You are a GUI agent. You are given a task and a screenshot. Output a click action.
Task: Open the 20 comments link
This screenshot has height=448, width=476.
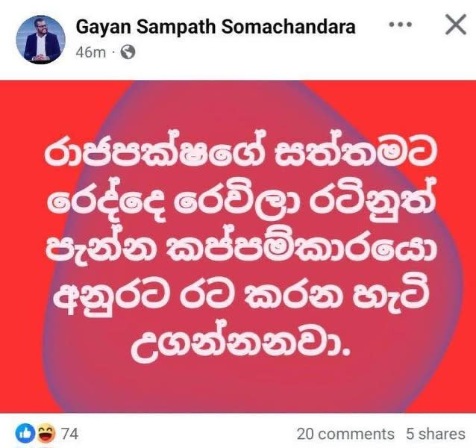pos(345,434)
